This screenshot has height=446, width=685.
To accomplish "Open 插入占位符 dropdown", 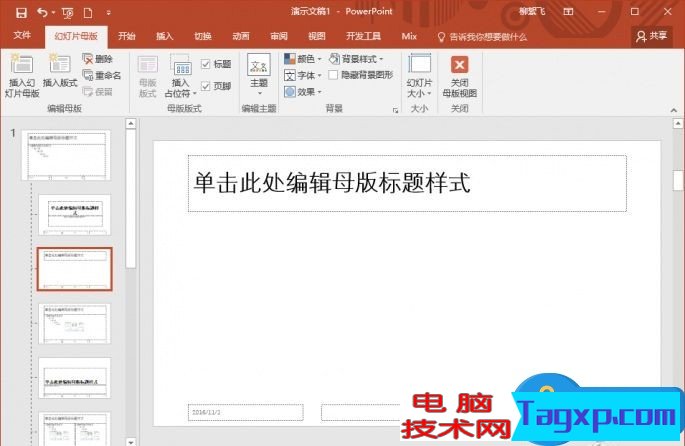I will pos(181,76).
